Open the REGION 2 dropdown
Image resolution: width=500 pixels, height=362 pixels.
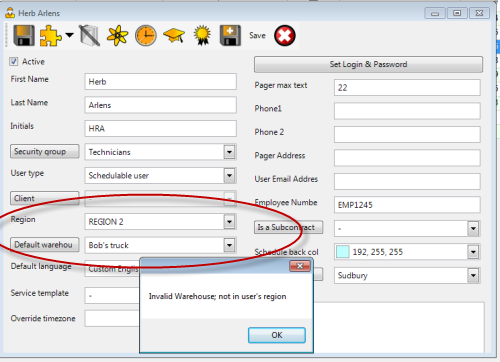coord(229,222)
